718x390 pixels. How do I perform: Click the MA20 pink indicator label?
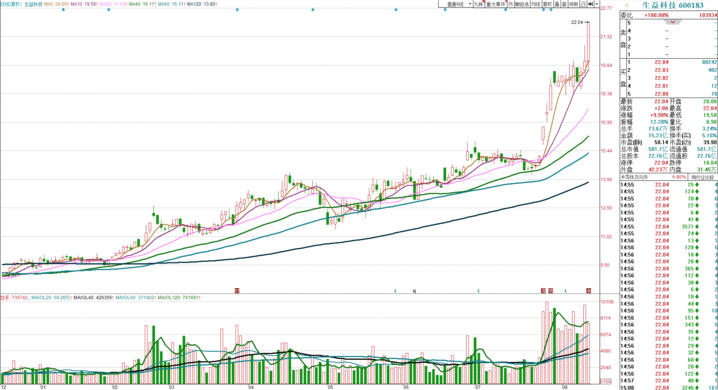pos(112,4)
